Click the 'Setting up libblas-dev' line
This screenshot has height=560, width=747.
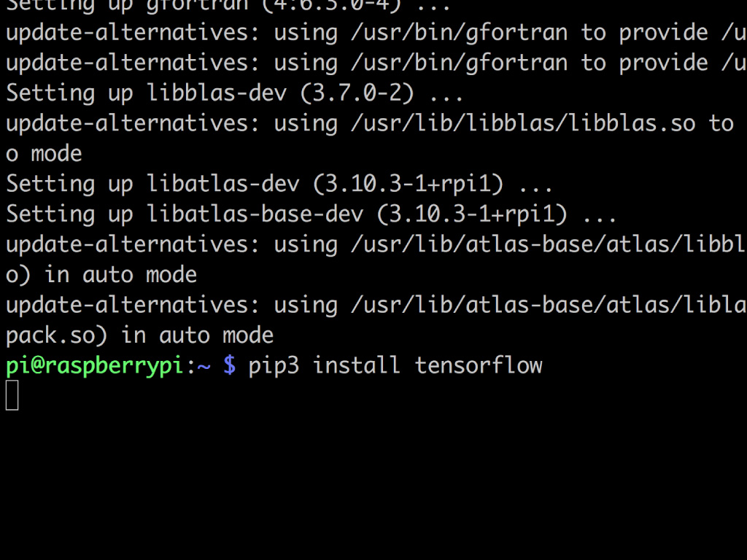(x=234, y=93)
